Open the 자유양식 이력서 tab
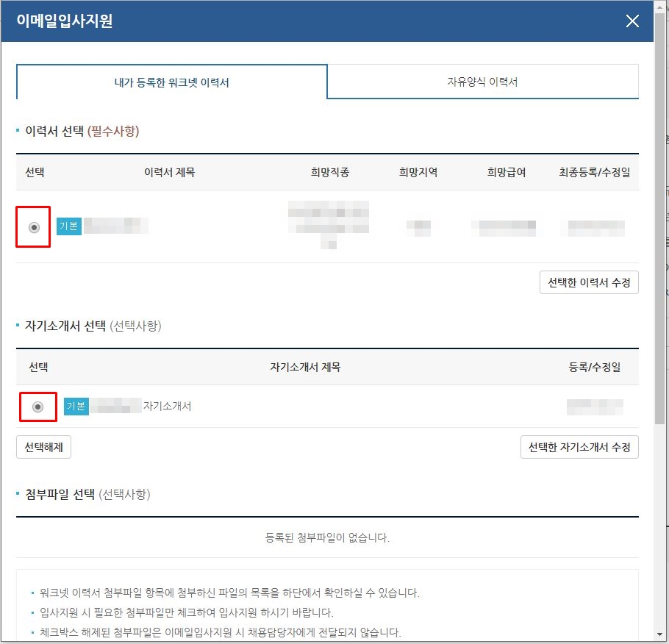Screen dimensions: 669x644 482,82
